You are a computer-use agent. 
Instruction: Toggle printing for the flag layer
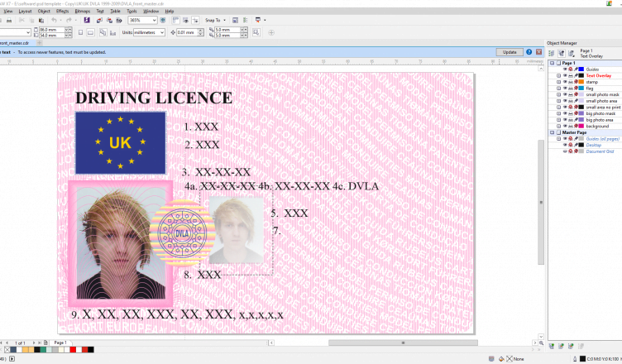pyautogui.click(x=572, y=89)
